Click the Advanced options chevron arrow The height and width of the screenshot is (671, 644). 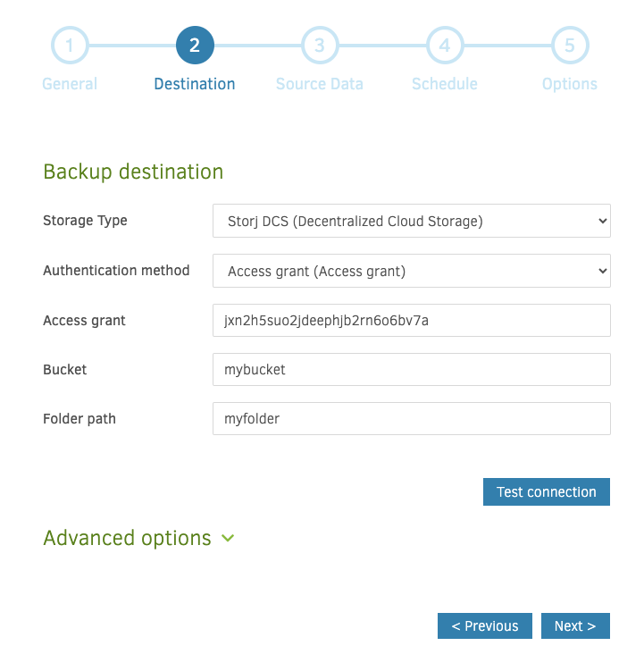[x=228, y=539]
